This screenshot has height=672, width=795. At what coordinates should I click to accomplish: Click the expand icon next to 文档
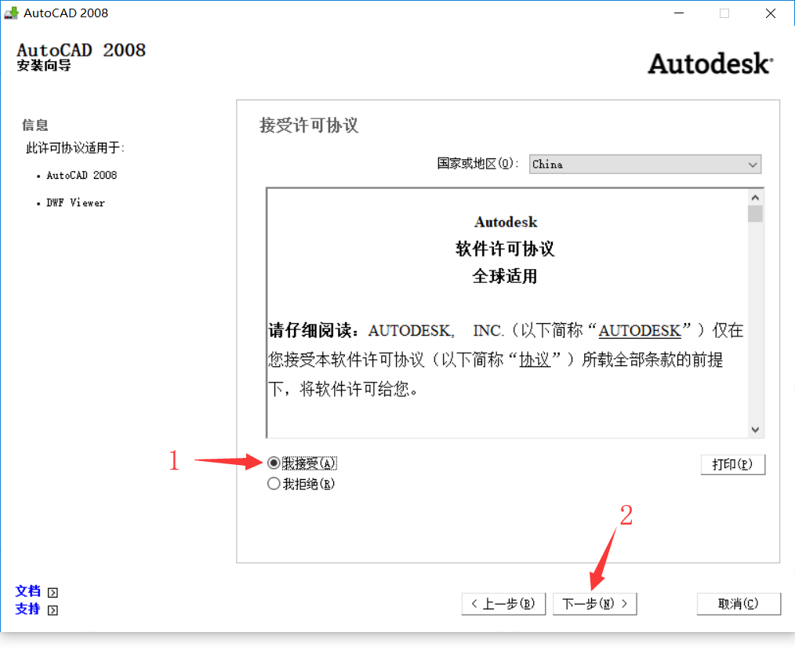53,593
